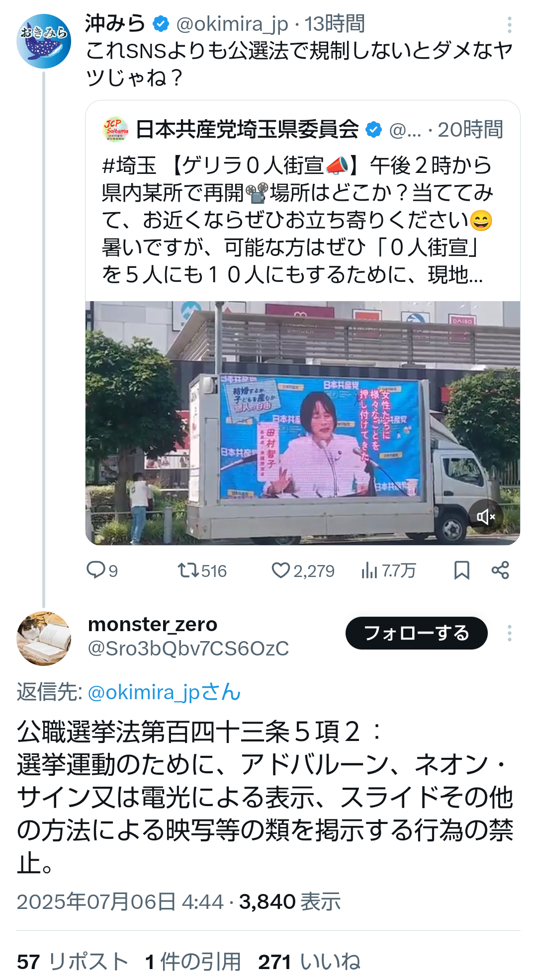This screenshot has height=980, width=537.
Task: Open the @okimira_jp handle at top
Action: (x=232, y=24)
